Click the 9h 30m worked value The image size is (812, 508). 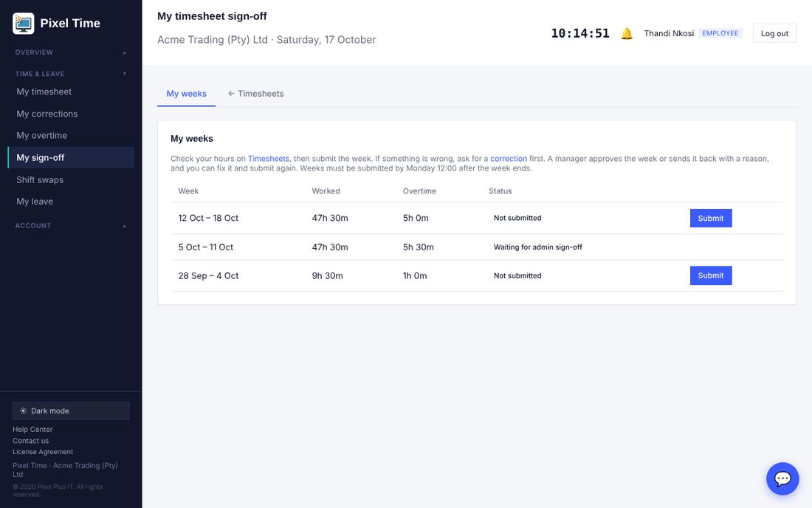pyautogui.click(x=327, y=276)
